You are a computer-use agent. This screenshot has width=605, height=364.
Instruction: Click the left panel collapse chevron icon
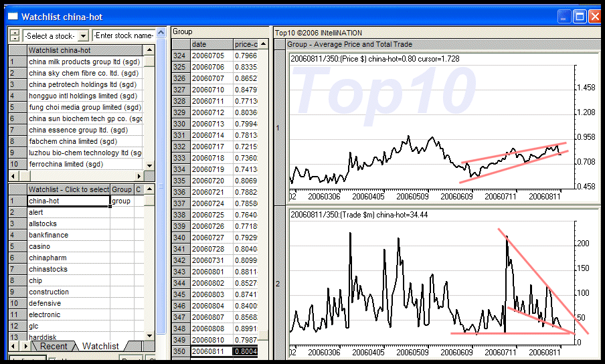161,32
